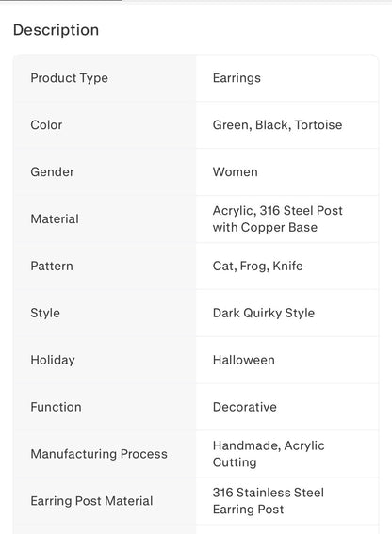Select the Style row label
Viewport: 392px width, 534px height.
(x=45, y=313)
